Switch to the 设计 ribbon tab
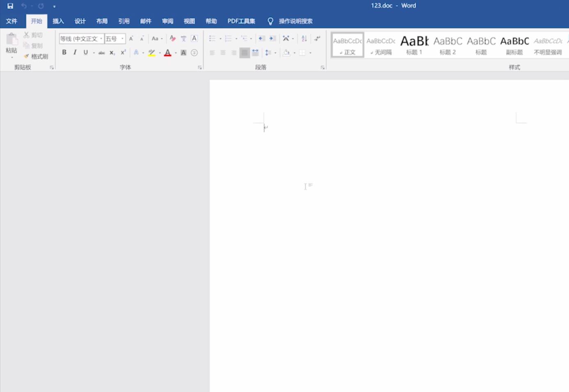This screenshot has width=569, height=392. 80,21
